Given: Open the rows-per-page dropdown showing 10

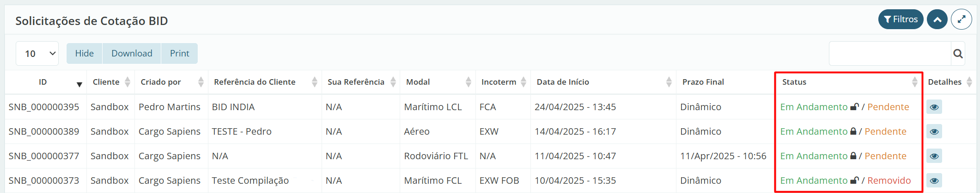Looking at the screenshot, I should [37, 54].
